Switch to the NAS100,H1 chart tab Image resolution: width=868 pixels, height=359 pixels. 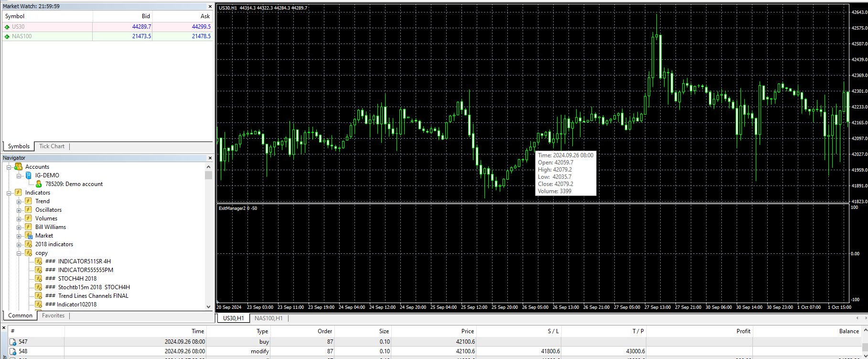coord(268,318)
